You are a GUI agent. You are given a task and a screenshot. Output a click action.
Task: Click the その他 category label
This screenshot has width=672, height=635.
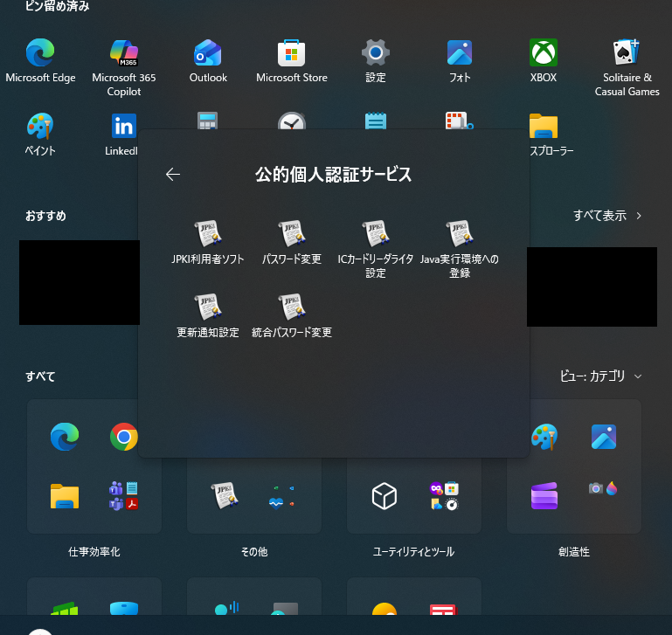click(254, 552)
